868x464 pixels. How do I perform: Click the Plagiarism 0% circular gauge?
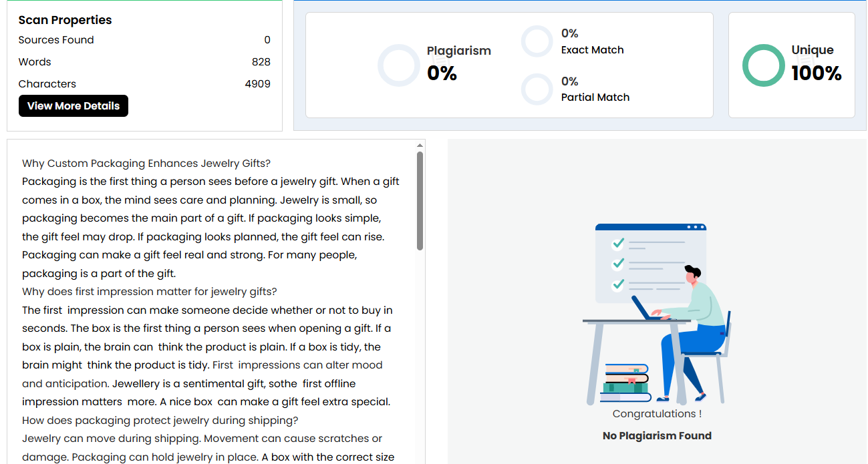point(399,65)
